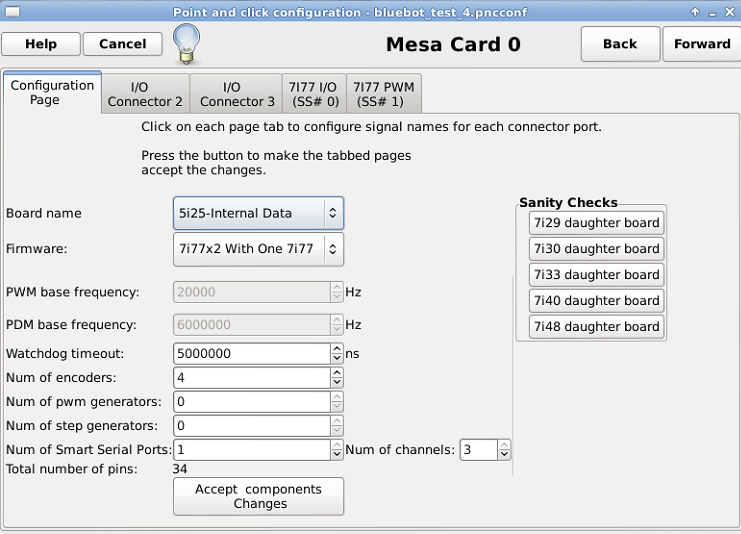Image resolution: width=741 pixels, height=534 pixels.
Task: Go Forward to the next page
Action: click(x=702, y=44)
